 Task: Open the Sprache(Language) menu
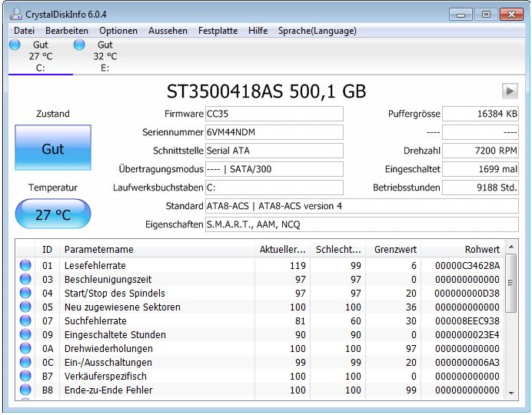[x=318, y=31]
